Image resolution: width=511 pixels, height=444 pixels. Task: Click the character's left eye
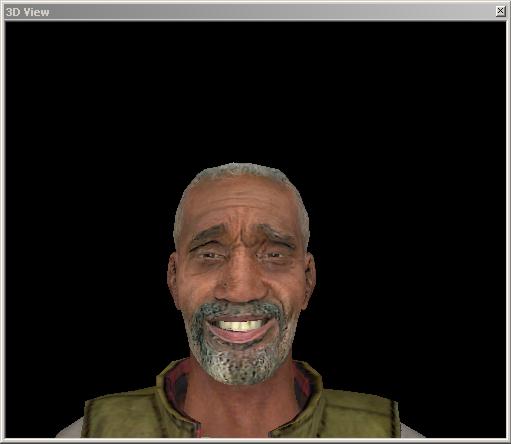coord(209,256)
